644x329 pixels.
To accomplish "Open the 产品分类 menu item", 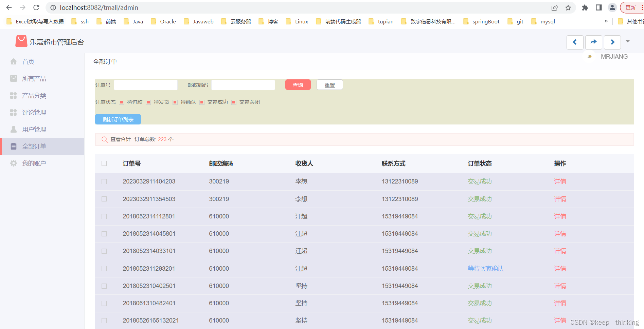I will click(34, 95).
